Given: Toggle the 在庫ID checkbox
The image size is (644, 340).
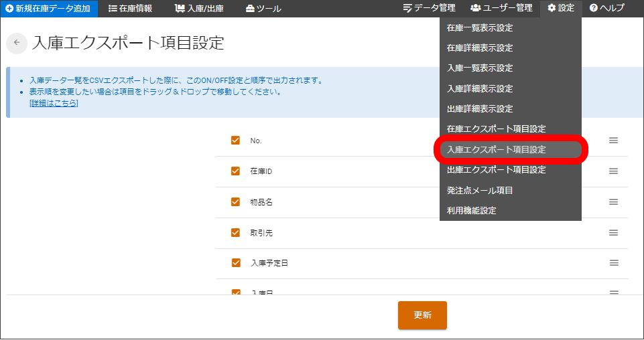Looking at the screenshot, I should 235,171.
